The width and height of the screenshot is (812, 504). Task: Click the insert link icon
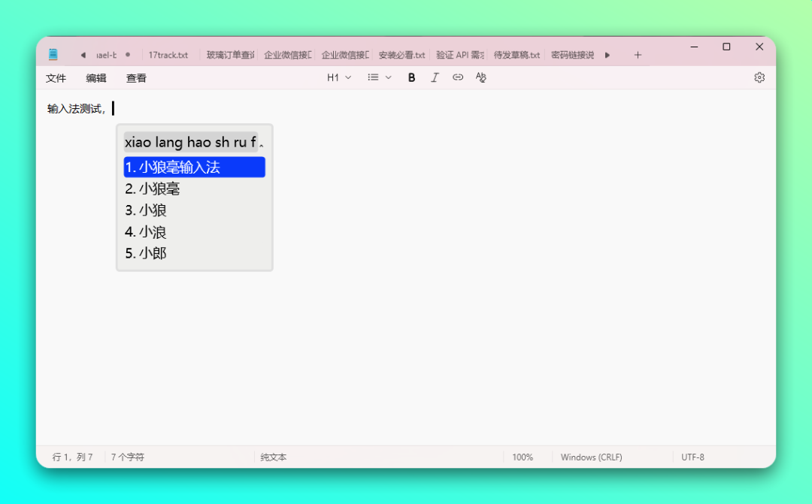tap(458, 77)
